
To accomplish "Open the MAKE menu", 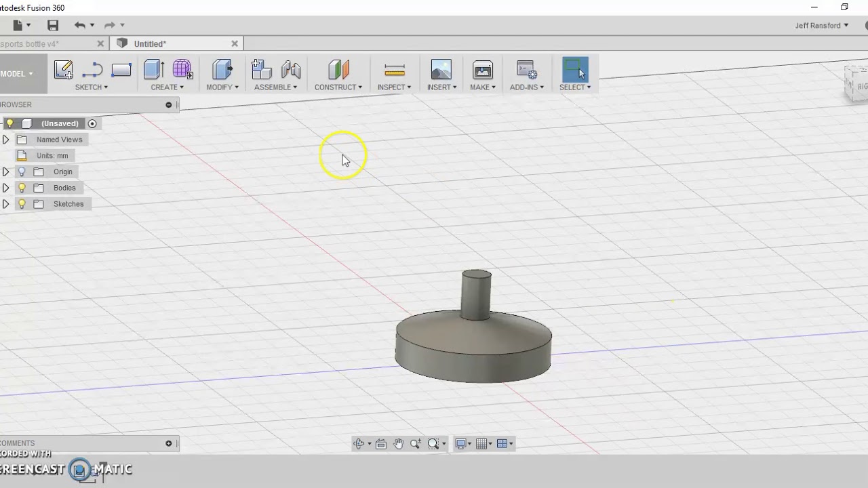I will [x=483, y=87].
